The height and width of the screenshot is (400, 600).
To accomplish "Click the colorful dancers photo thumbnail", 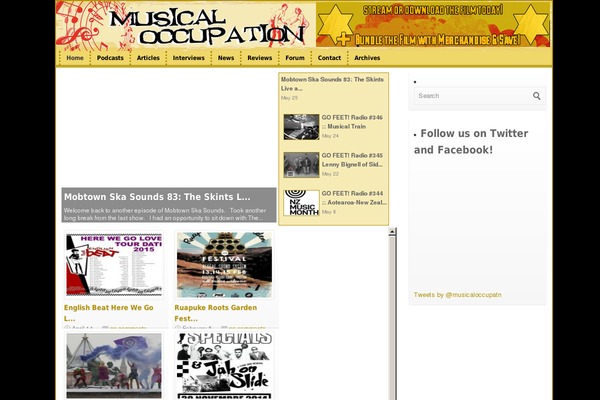I will [114, 366].
